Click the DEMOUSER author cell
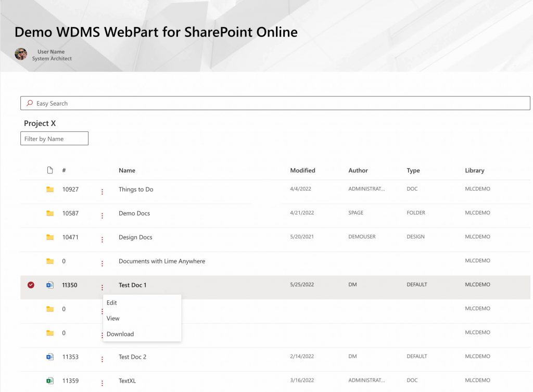Screen dimensions: 533x392 tap(362, 237)
